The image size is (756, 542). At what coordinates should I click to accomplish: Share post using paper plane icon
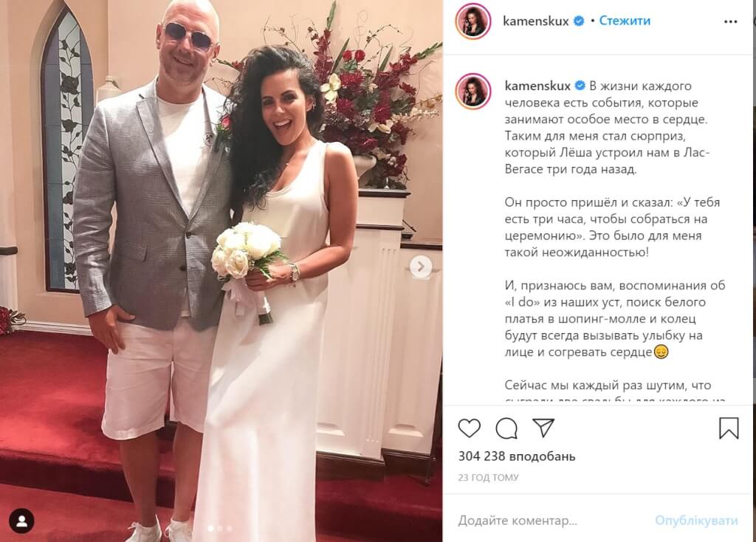[x=543, y=428]
